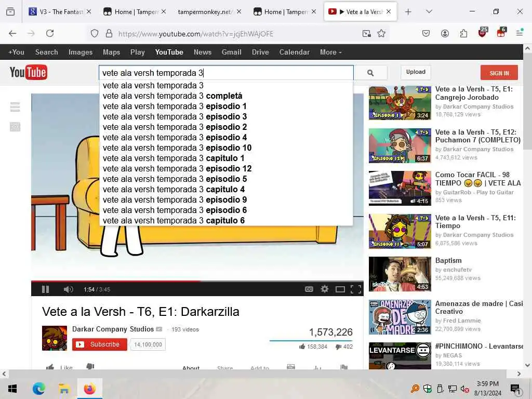List all tabs dropdown arrow
The width and height of the screenshot is (532, 399).
[x=429, y=11]
